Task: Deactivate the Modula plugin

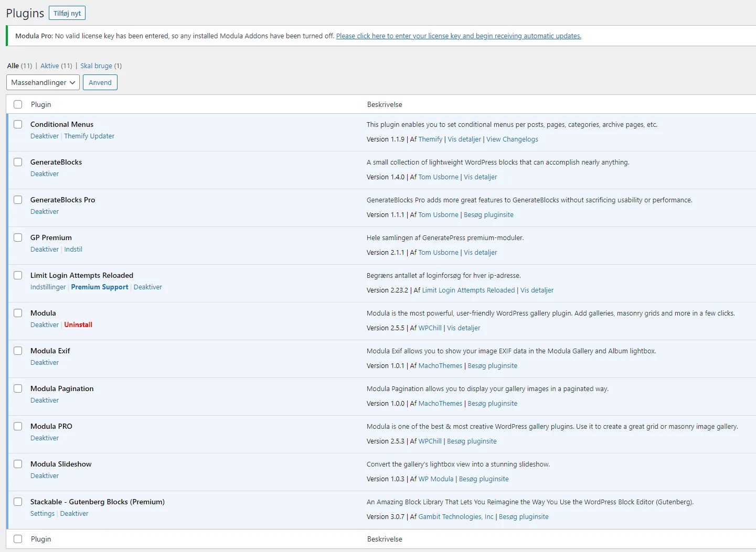Action: (45, 324)
